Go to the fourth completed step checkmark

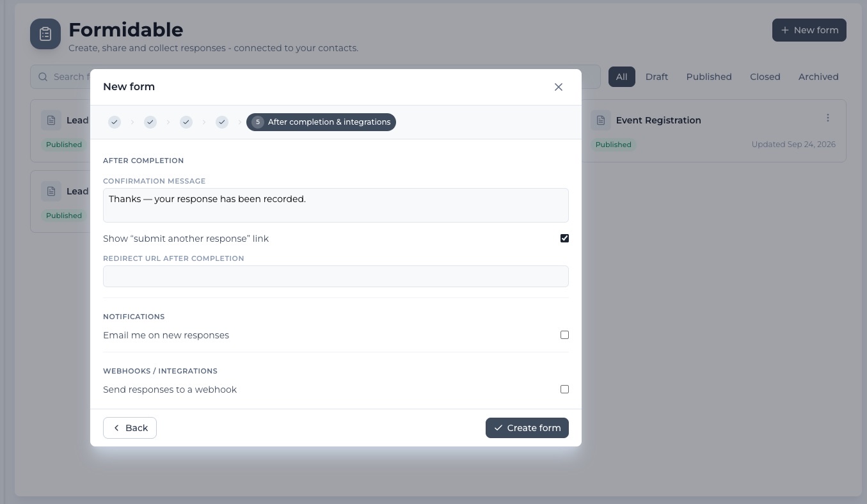pyautogui.click(x=222, y=122)
